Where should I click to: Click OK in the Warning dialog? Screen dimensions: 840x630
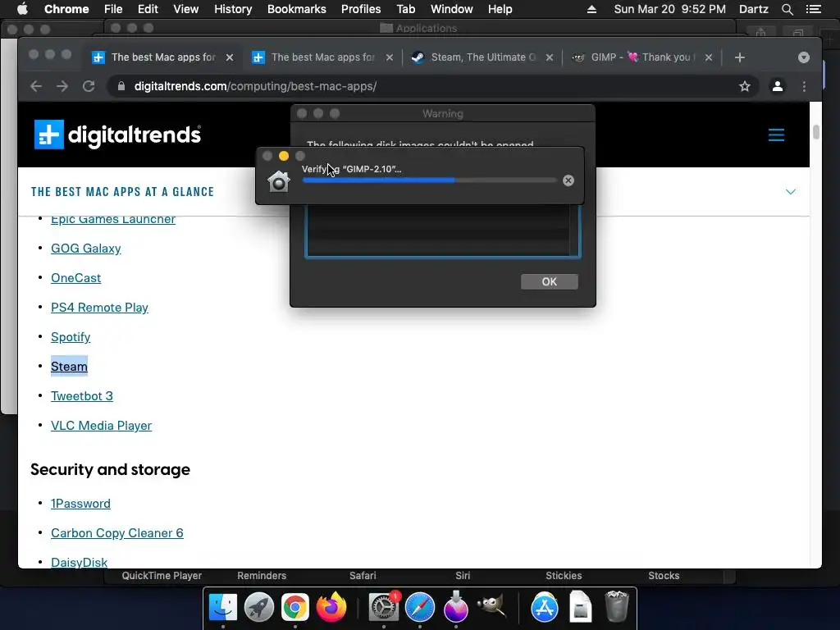[549, 282]
